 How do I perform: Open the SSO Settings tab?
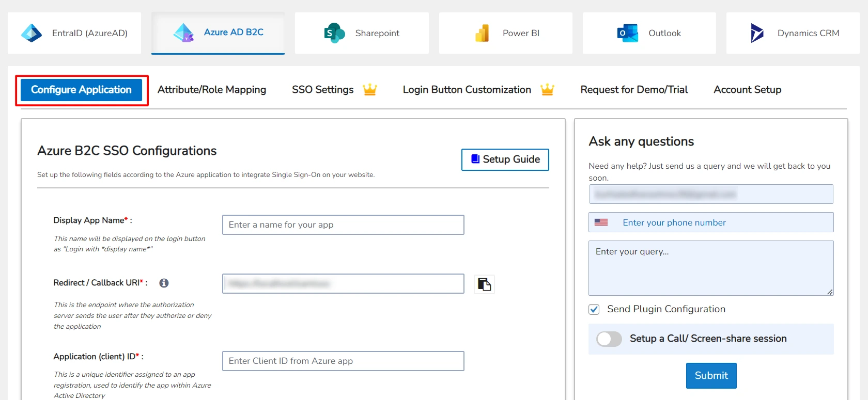[x=323, y=90]
